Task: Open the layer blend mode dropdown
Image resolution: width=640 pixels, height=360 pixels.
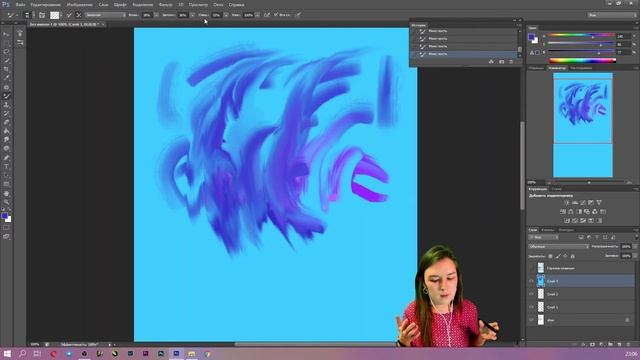Action: (559, 247)
